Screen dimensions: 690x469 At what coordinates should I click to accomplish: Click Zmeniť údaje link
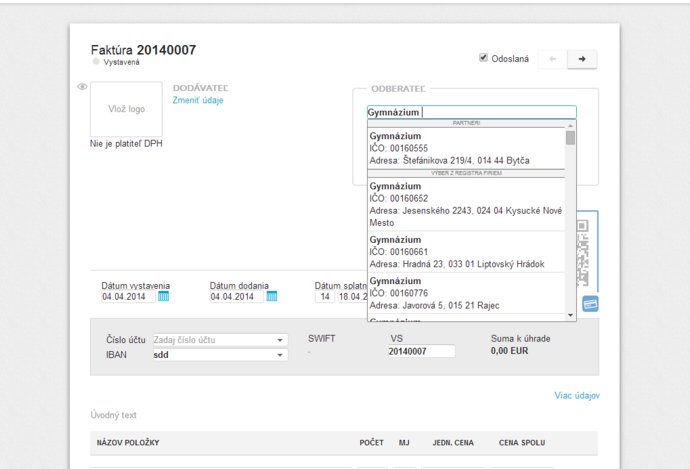pyautogui.click(x=198, y=100)
